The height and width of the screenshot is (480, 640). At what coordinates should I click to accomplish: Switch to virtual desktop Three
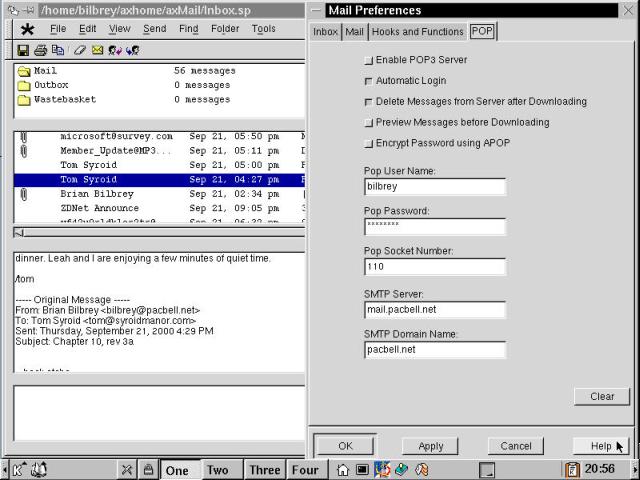265,470
